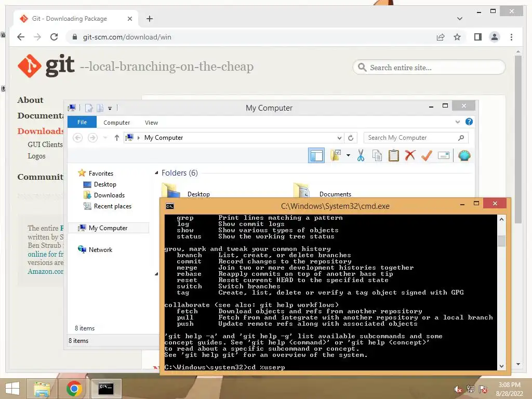Collapse the Folders (6) group

click(x=156, y=173)
